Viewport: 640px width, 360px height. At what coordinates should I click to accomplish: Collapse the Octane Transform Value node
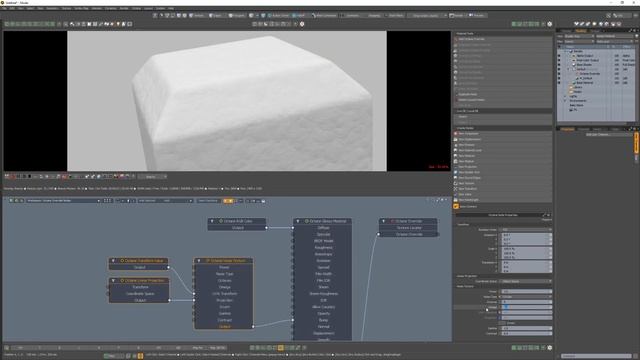tap(113, 260)
